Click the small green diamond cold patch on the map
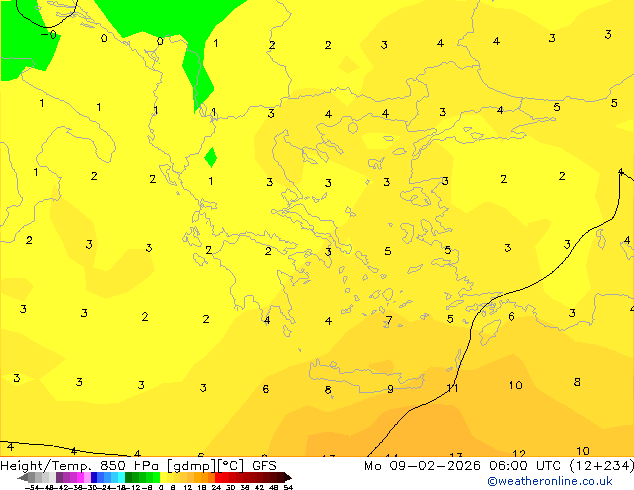The image size is (634, 490). pyautogui.click(x=211, y=158)
